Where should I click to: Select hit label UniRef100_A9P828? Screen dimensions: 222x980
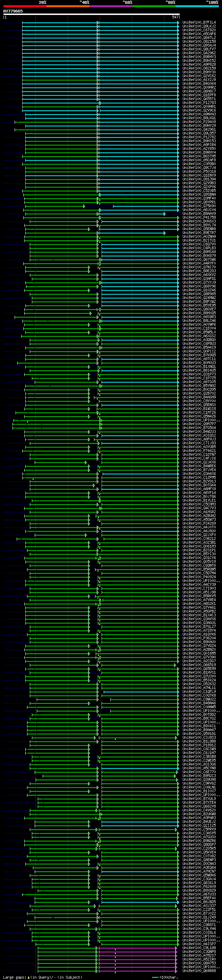click(x=199, y=65)
